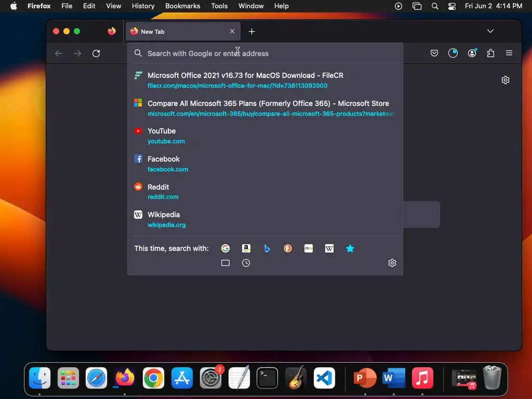Open GarageBand from the Dock
This screenshot has width=532, height=399.
tap(296, 378)
